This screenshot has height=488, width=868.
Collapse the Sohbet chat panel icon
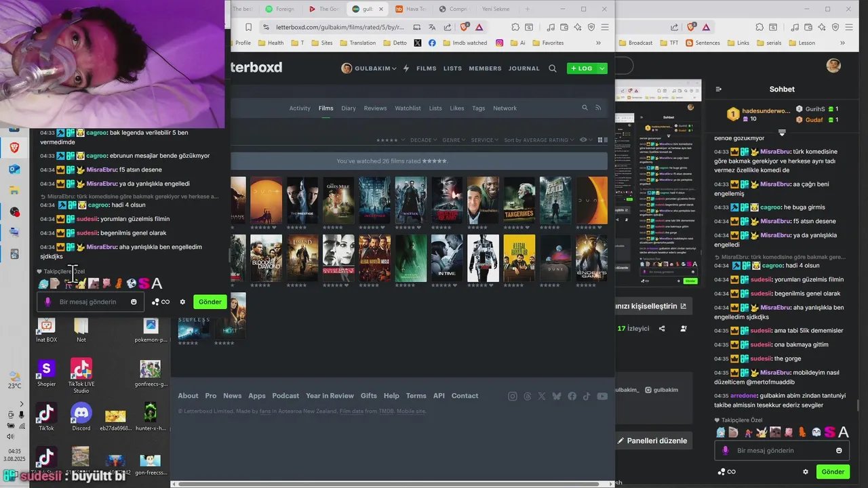pos(719,89)
